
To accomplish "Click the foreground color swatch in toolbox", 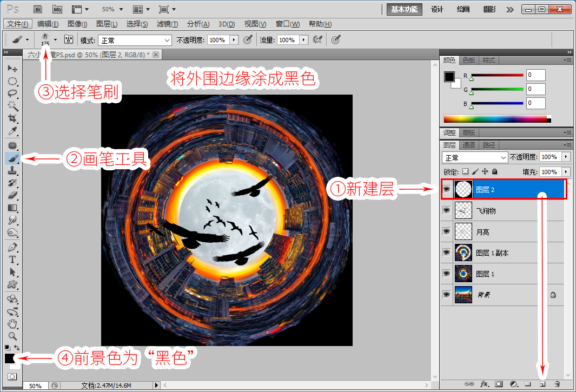I will (x=10, y=358).
